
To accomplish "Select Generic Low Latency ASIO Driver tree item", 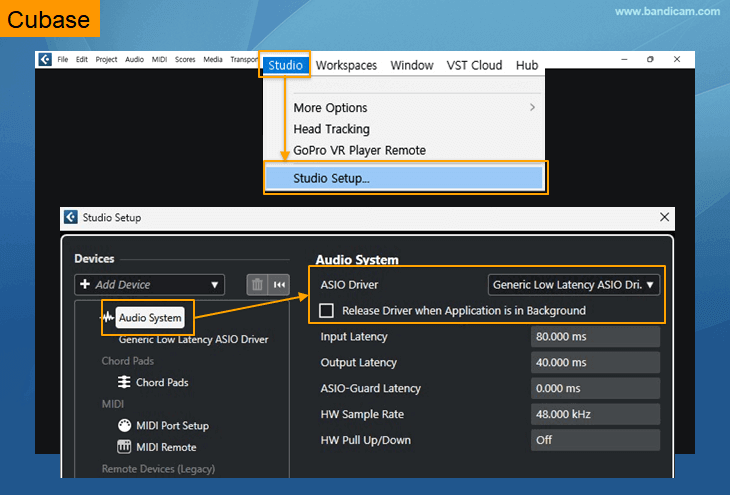I will point(193,339).
